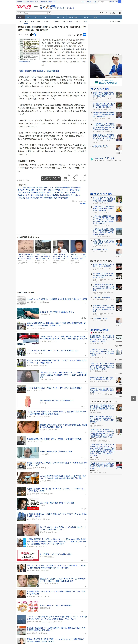Select the ランキング navigation tab

[x=86, y=17]
